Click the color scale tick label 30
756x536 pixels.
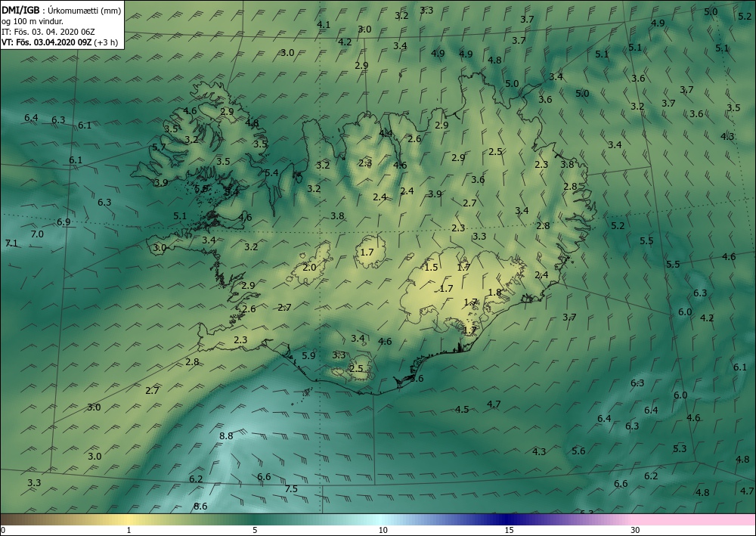pyautogui.click(x=636, y=530)
